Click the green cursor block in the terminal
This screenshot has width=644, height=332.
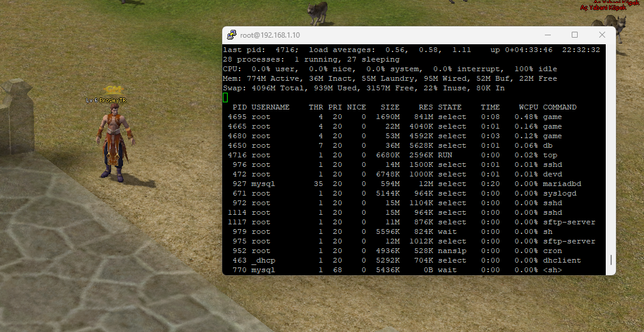pos(225,98)
